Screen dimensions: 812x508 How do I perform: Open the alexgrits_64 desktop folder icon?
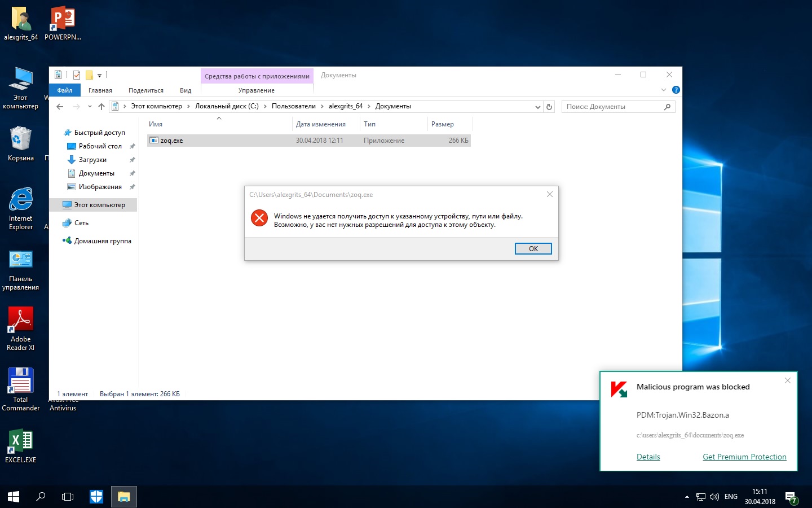[x=21, y=24]
